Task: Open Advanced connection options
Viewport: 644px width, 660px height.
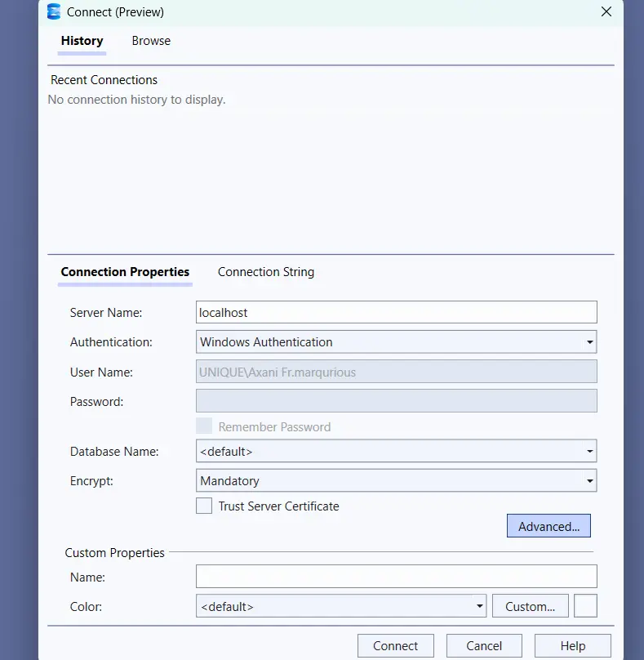Action: click(x=549, y=526)
